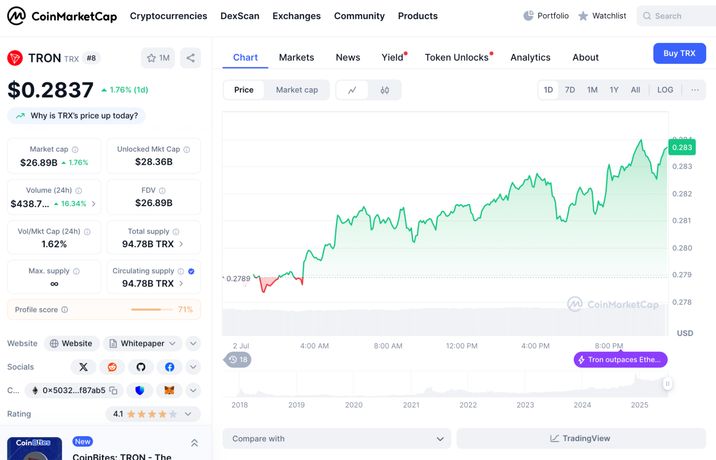The width and height of the screenshot is (716, 460).
Task: Open the Watchlist star link
Action: (602, 16)
